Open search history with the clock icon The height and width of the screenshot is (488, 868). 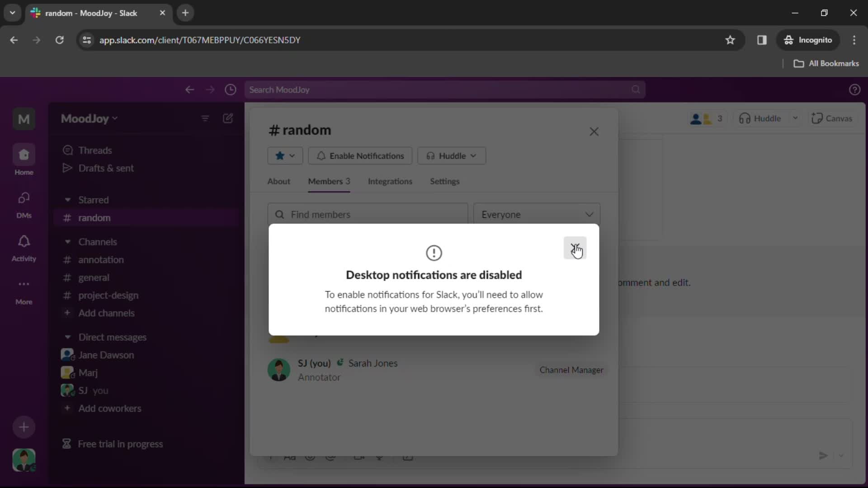coord(231,89)
